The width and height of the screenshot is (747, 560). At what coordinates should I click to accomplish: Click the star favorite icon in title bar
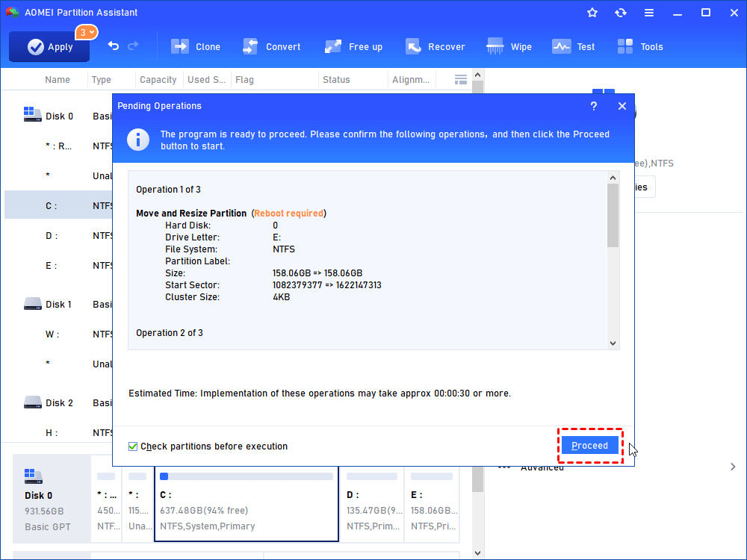click(x=592, y=13)
